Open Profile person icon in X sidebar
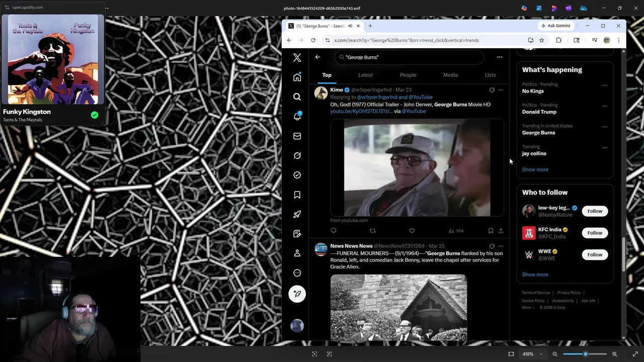 coord(297,253)
